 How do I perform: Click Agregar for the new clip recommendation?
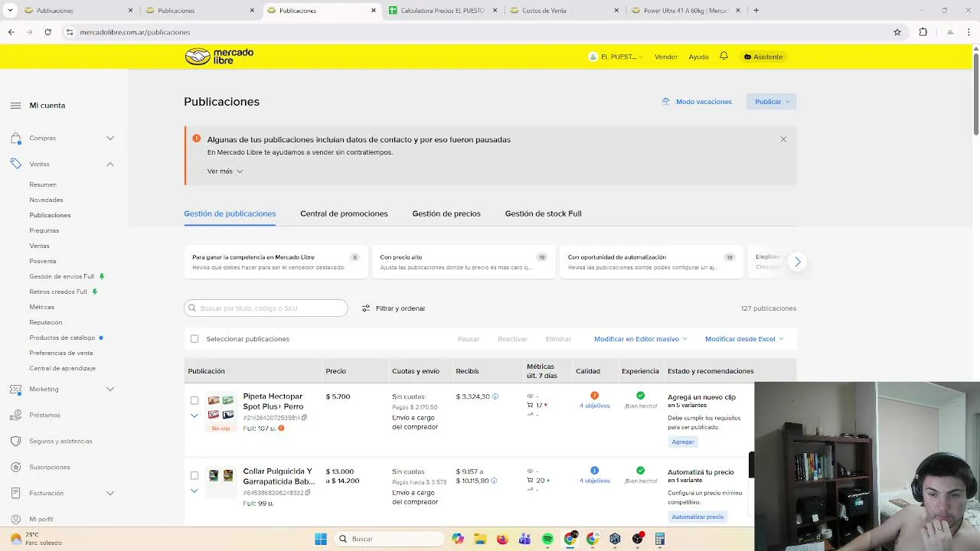click(x=683, y=442)
